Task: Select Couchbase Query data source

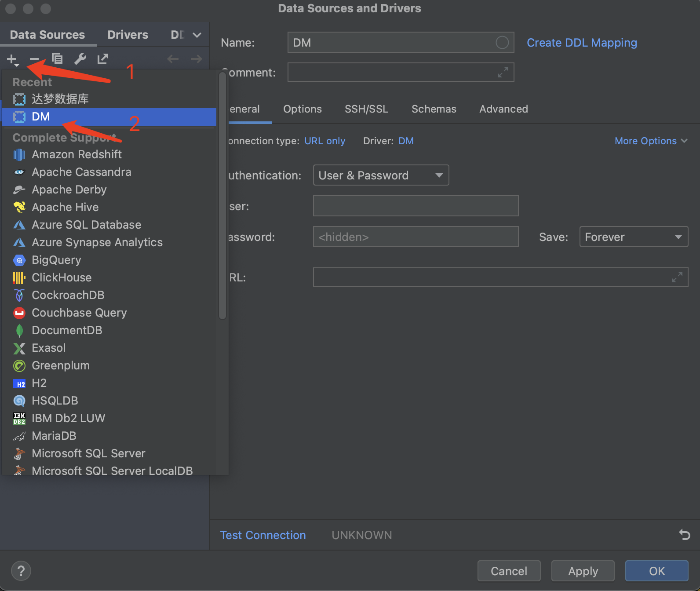Action: pyautogui.click(x=109, y=313)
